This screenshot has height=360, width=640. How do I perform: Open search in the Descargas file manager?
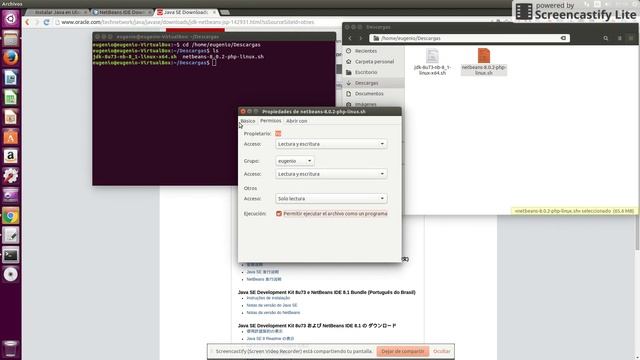(606, 38)
